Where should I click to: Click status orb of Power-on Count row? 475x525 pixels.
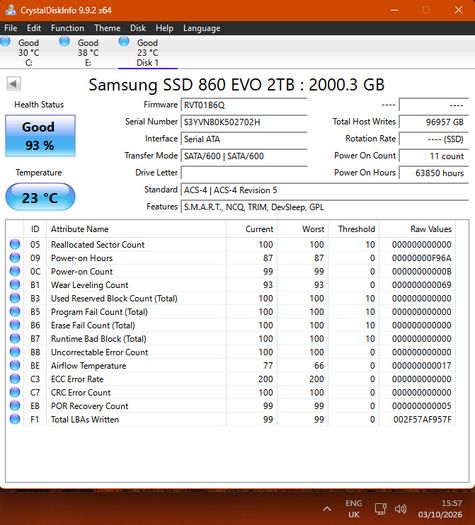click(15, 271)
